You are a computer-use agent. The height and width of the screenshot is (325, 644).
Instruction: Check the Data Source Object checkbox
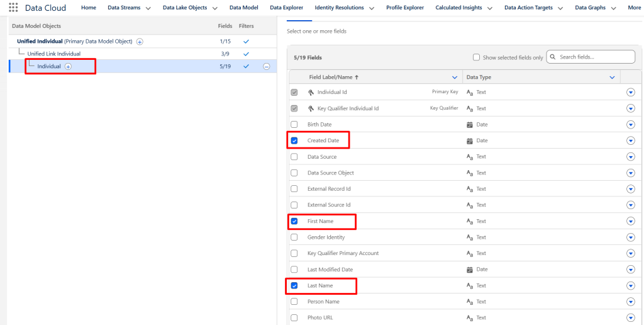(x=294, y=173)
